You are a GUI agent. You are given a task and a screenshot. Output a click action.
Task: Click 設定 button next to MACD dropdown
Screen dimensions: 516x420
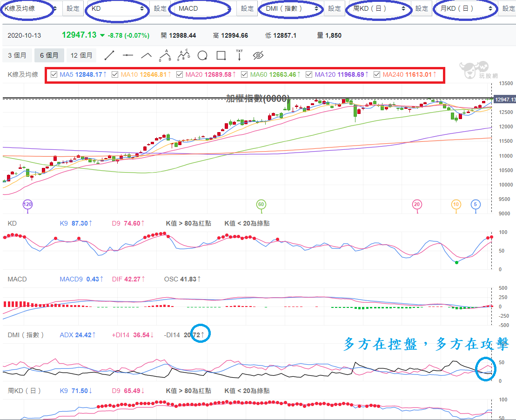pos(247,8)
